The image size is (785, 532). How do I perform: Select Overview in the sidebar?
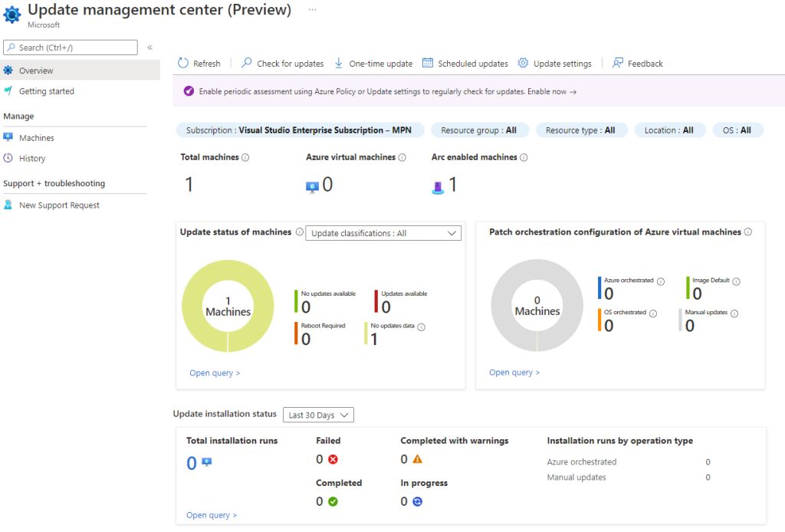36,71
